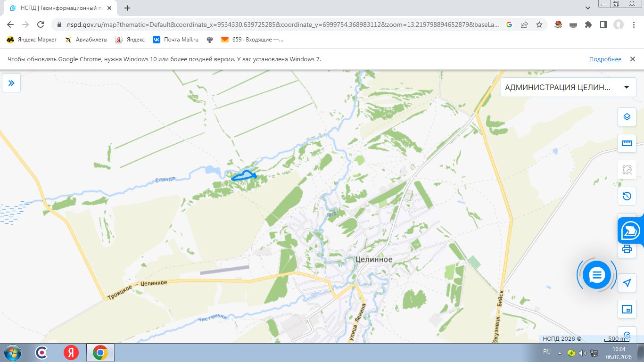Toggle the mini-map overview button

click(627, 309)
